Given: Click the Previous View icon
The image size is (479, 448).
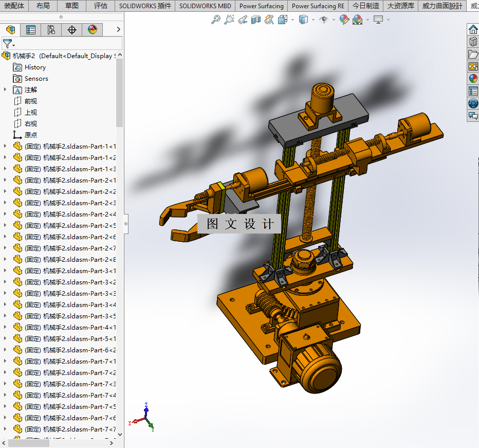Looking at the screenshot, I should [243, 20].
